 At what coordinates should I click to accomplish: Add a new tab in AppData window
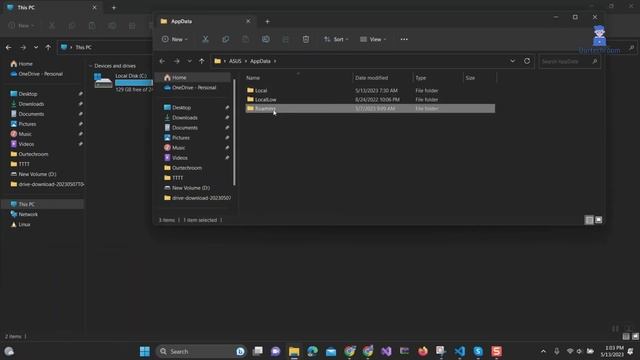[267, 21]
